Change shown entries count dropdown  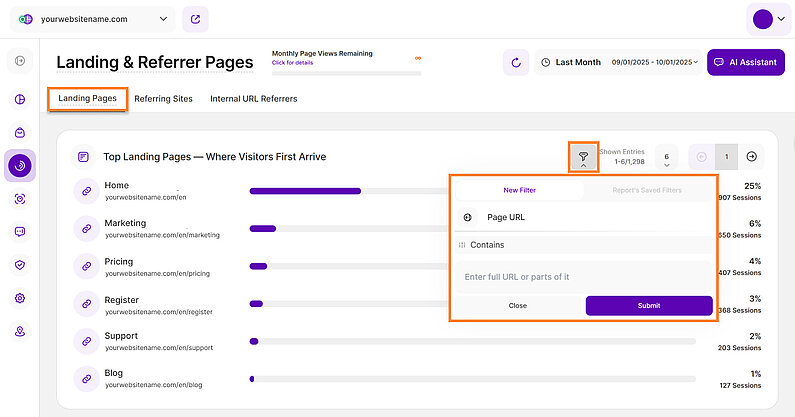pyautogui.click(x=666, y=157)
